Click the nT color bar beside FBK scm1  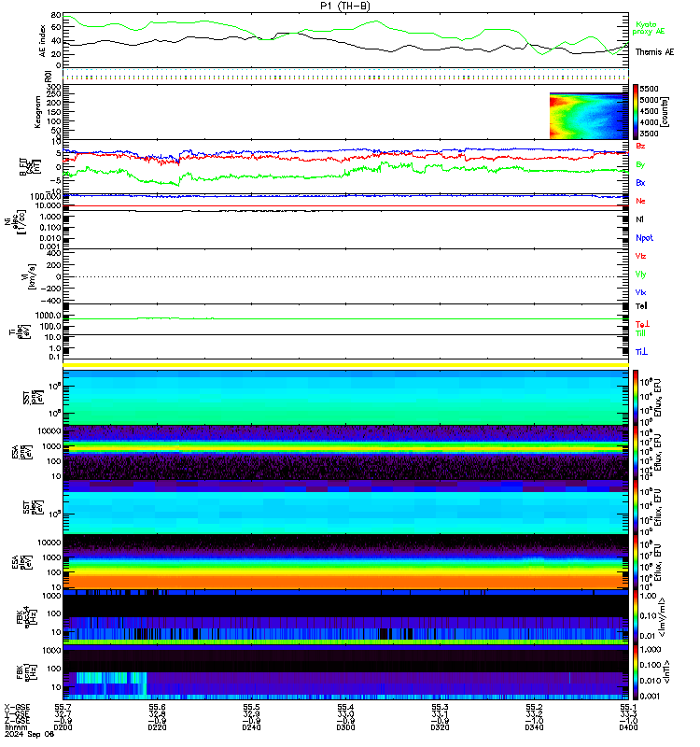pyautogui.click(x=636, y=672)
